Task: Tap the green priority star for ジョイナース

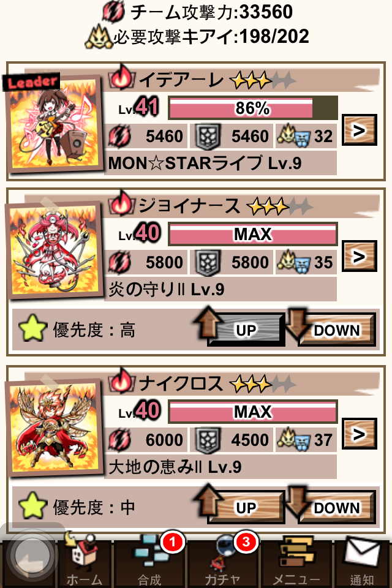Action: point(32,328)
